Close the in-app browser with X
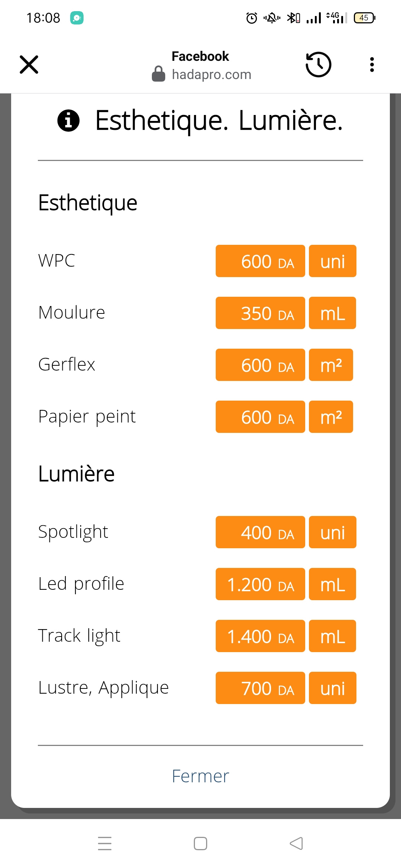This screenshot has height=868, width=401. pos(29,65)
